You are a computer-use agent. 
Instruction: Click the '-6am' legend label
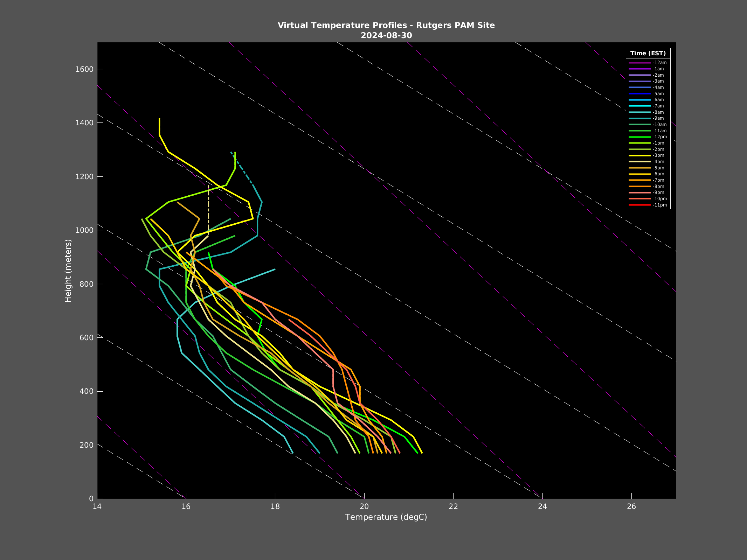coord(658,100)
